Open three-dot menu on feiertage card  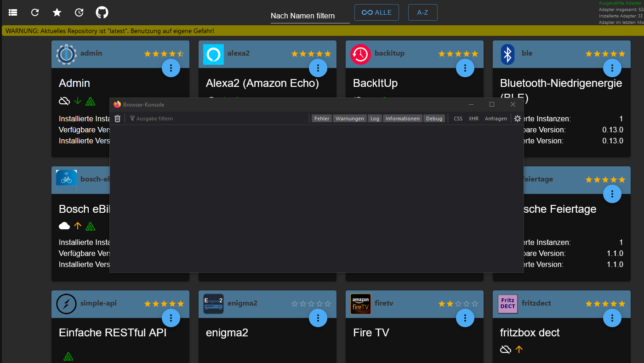(x=612, y=194)
